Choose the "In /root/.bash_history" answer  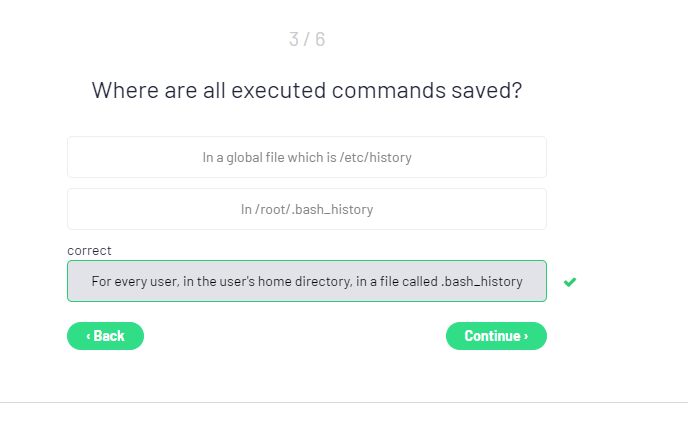[x=306, y=209]
